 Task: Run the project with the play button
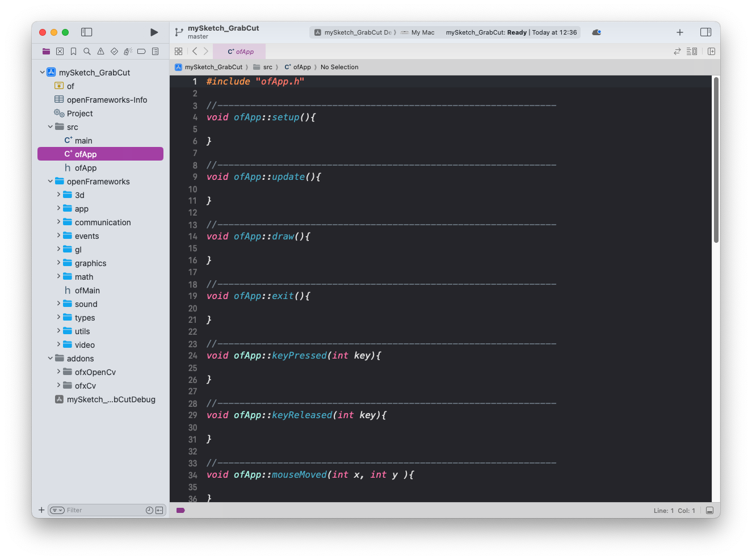pos(154,32)
